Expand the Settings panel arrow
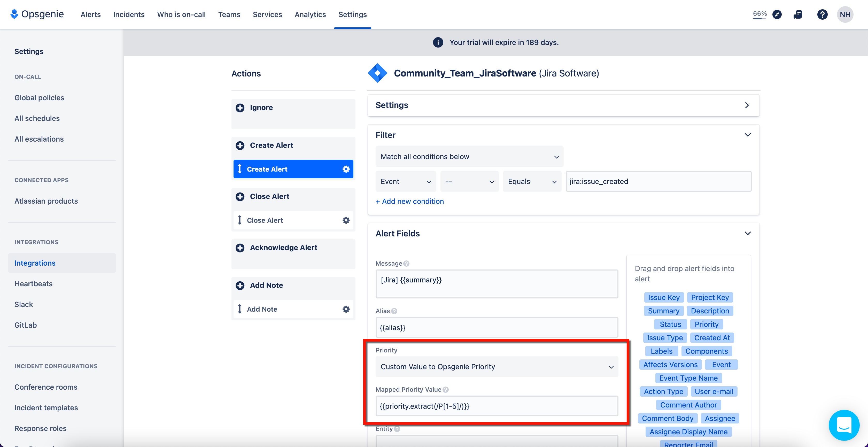Screen dimensions: 868x447 tap(747, 105)
